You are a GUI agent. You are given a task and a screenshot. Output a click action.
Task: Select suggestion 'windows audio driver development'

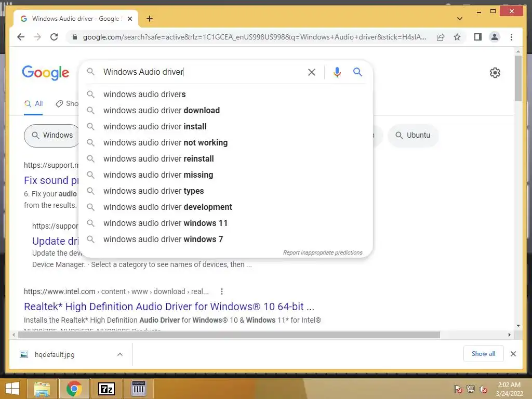[225, 207]
